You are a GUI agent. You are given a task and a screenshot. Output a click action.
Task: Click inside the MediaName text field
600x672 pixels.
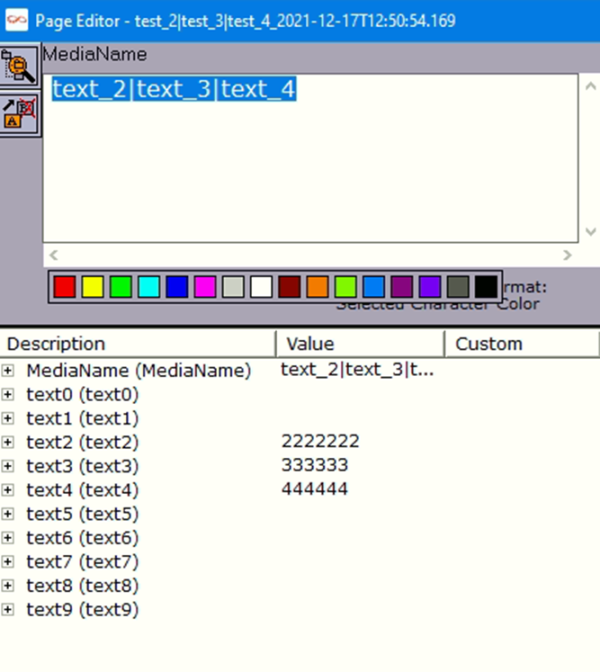coord(310,158)
